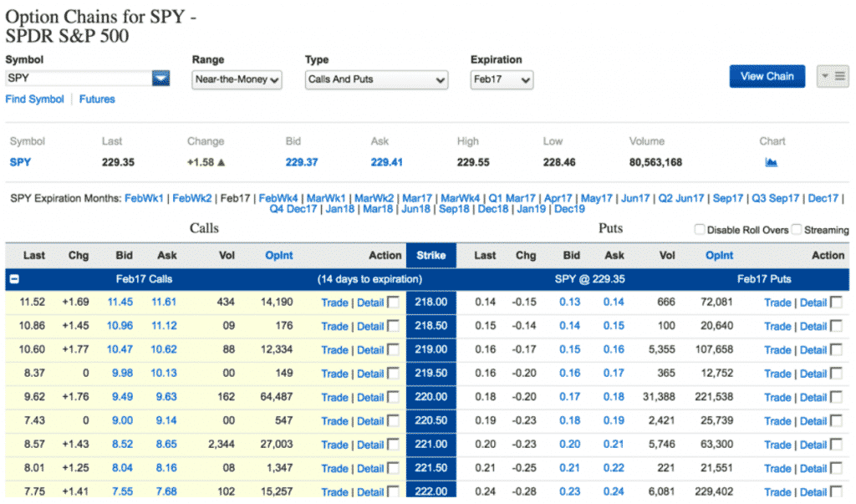Viewport: 856px width, 504px height.
Task: Select the Mar17 expiration month
Action: pos(417,198)
